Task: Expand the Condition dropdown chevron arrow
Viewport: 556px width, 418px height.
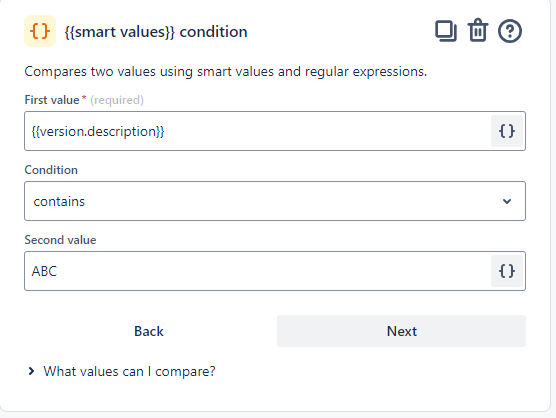Action: [507, 201]
